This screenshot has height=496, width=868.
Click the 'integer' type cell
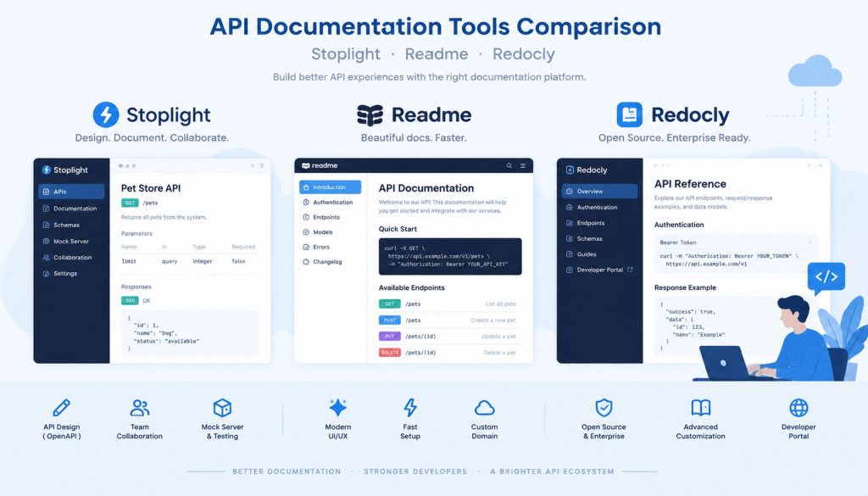(202, 261)
